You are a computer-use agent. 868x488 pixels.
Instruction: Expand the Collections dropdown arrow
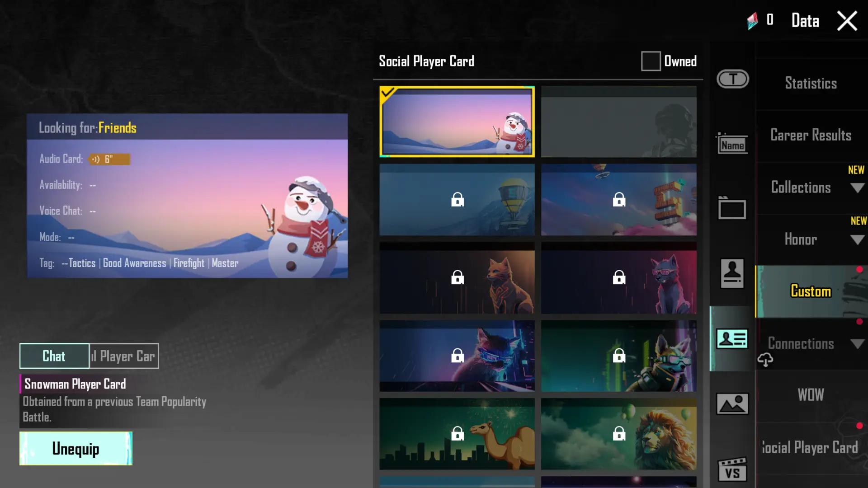click(x=857, y=188)
